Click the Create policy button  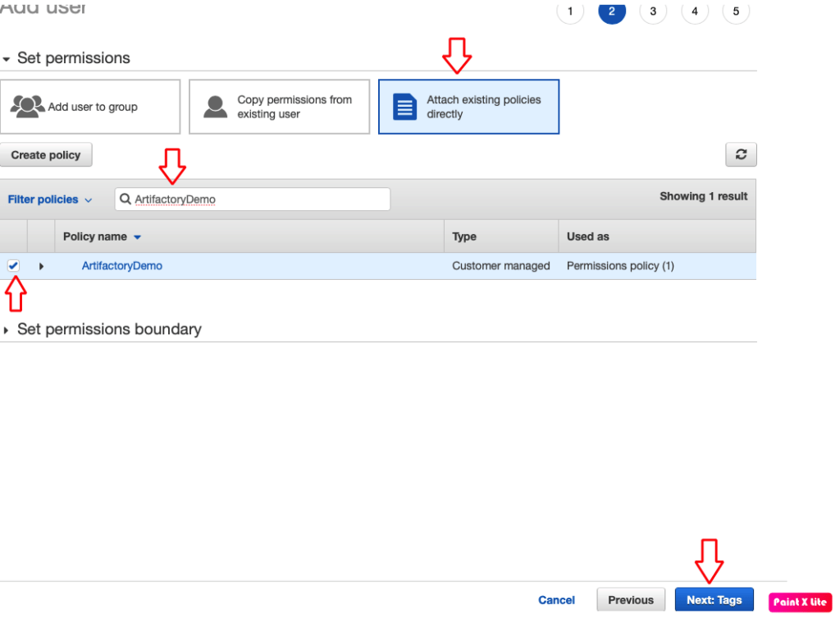coord(46,155)
